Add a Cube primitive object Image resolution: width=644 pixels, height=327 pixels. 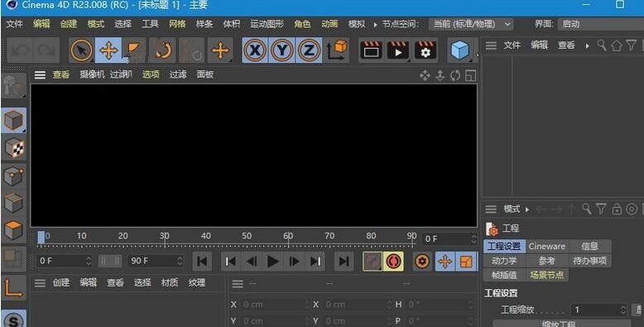[460, 50]
